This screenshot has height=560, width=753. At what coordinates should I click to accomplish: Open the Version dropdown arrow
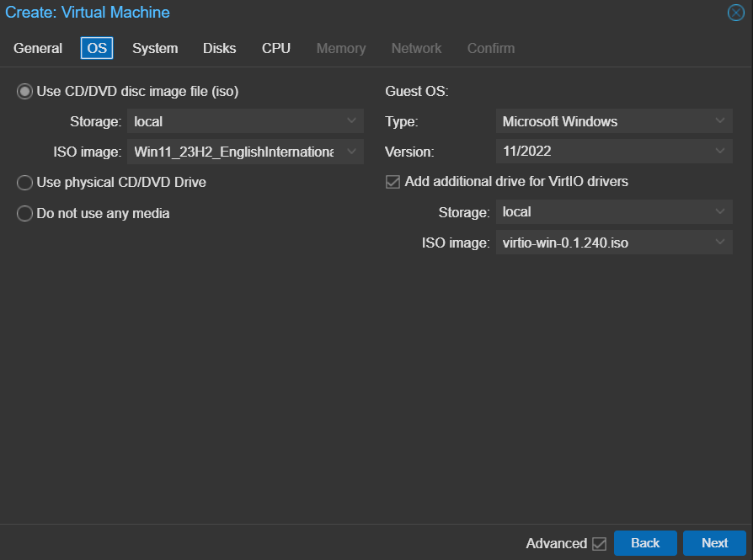tap(720, 151)
